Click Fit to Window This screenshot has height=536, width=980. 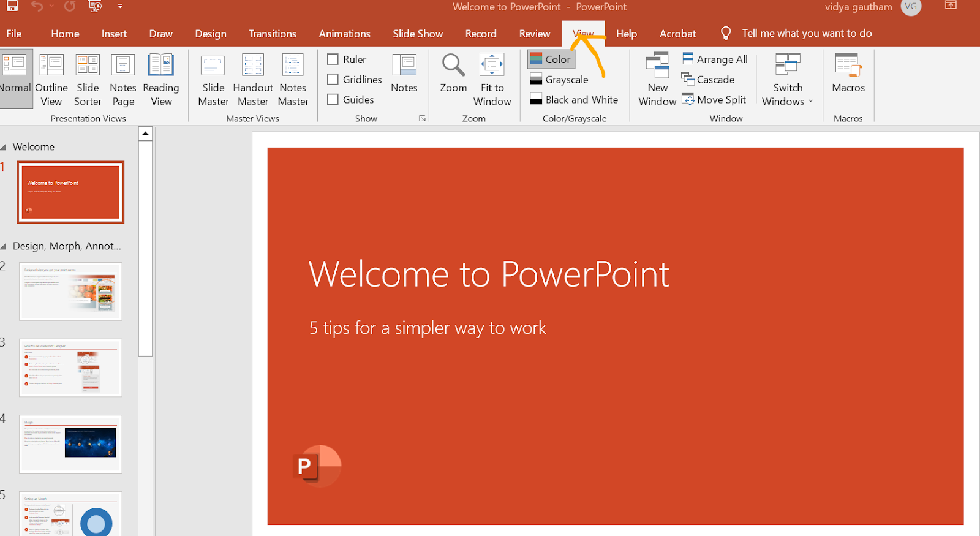pos(492,80)
